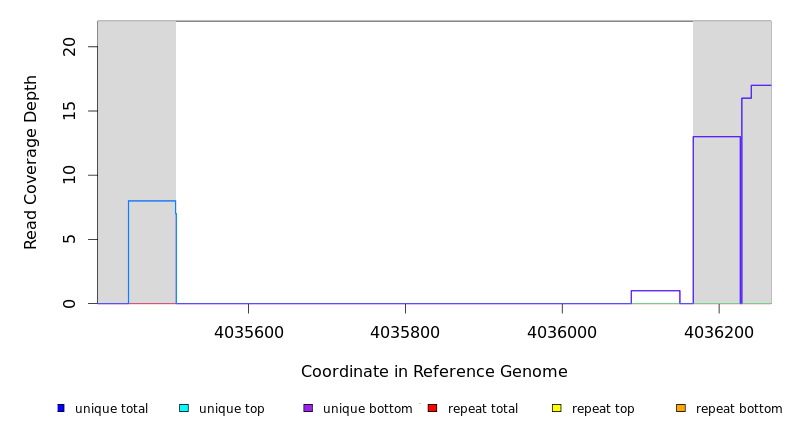Click the small coverage step at depth 1
The width and height of the screenshot is (792, 432).
pos(655,291)
